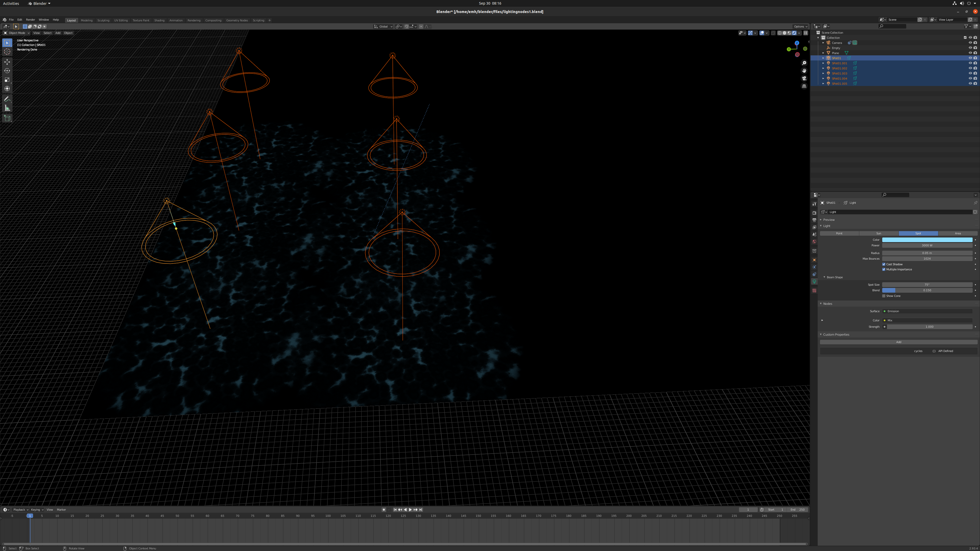The image size is (980, 551).
Task: Switch viewport shading to Solid
Action: (784, 33)
